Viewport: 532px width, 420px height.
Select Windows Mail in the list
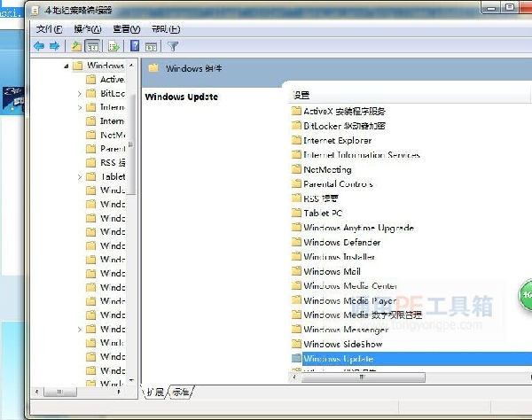coord(326,271)
